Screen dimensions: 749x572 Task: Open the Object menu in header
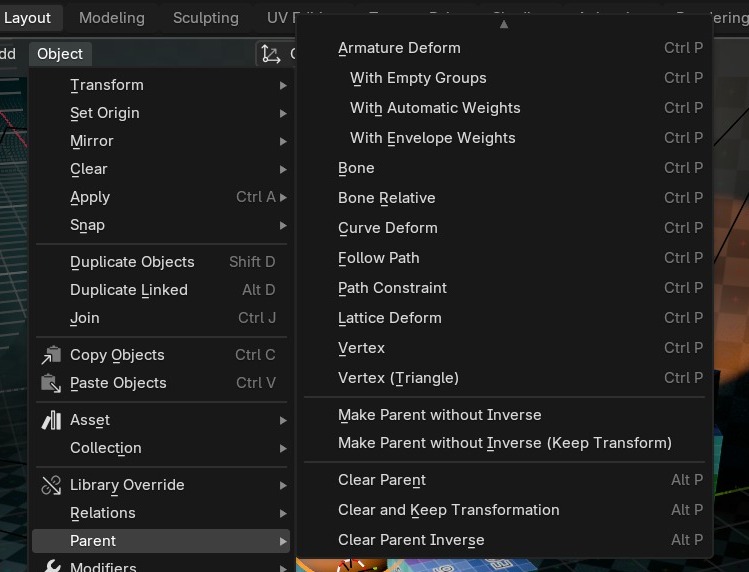click(x=60, y=54)
